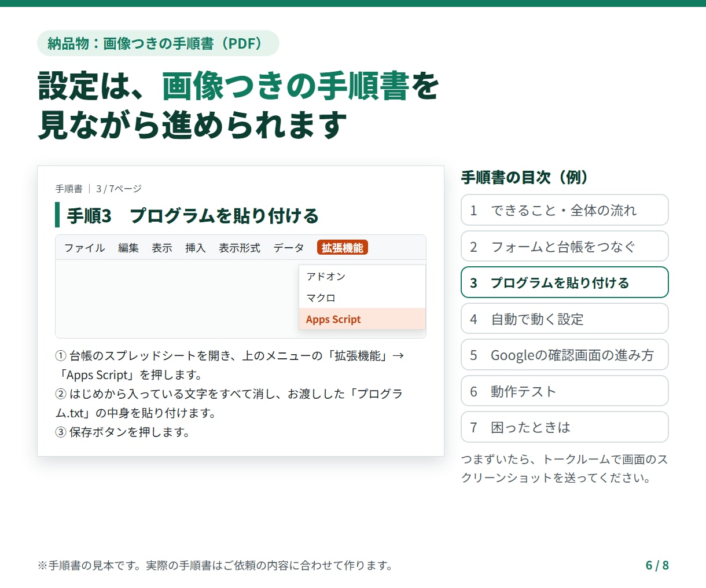
Task: Open the 編集 menu
Action: pos(128,248)
